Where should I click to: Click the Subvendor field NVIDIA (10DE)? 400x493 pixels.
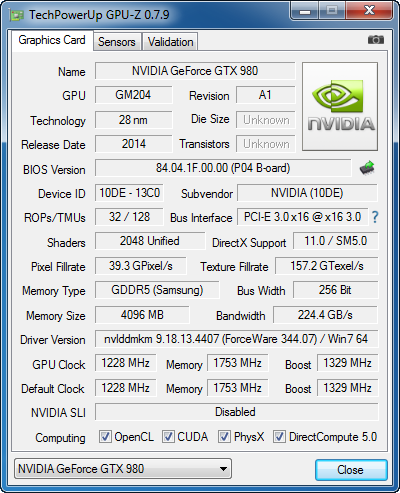pyautogui.click(x=307, y=193)
